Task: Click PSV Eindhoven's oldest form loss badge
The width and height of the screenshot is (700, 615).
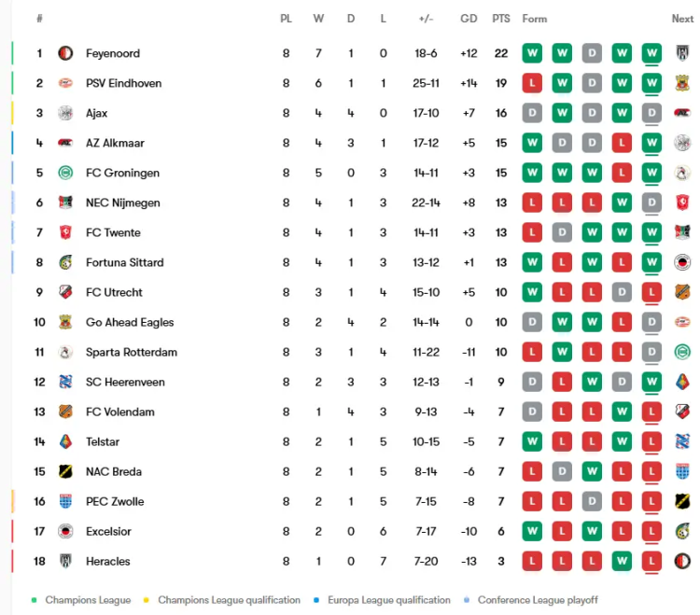Action: pos(532,83)
